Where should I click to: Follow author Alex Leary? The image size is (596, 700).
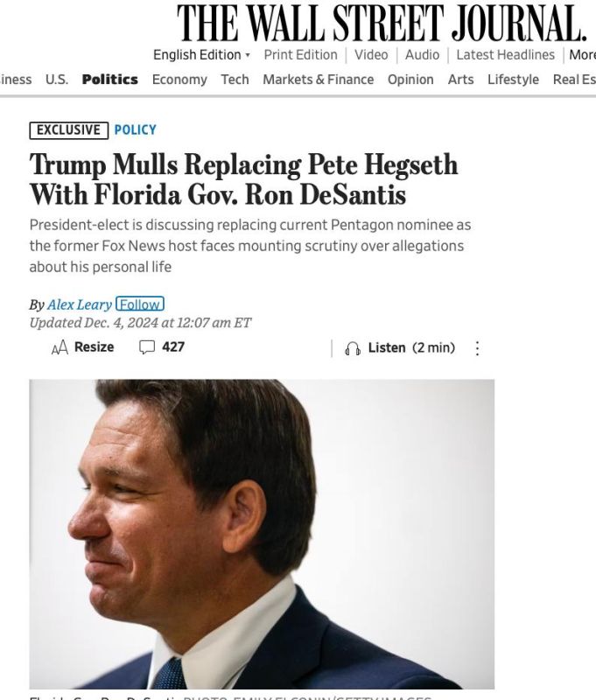[138, 304]
